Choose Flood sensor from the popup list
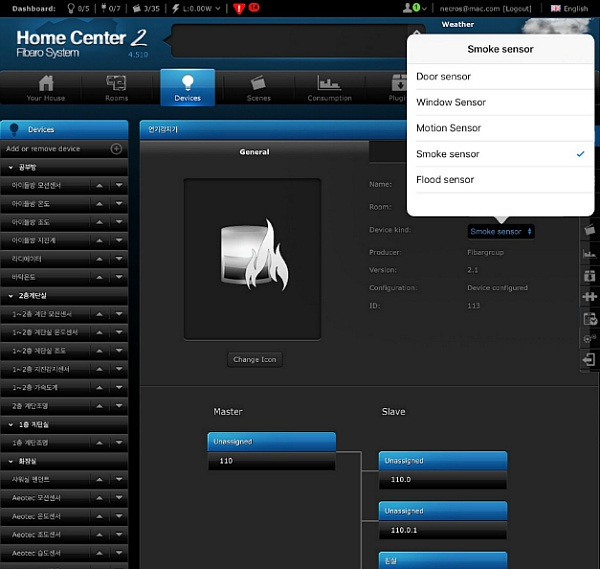Image resolution: width=600 pixels, height=569 pixels. click(500, 179)
